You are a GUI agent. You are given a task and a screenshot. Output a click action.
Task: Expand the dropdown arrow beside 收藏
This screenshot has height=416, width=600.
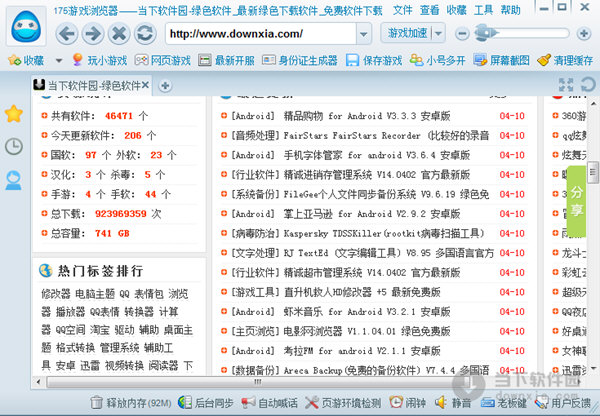(59, 60)
